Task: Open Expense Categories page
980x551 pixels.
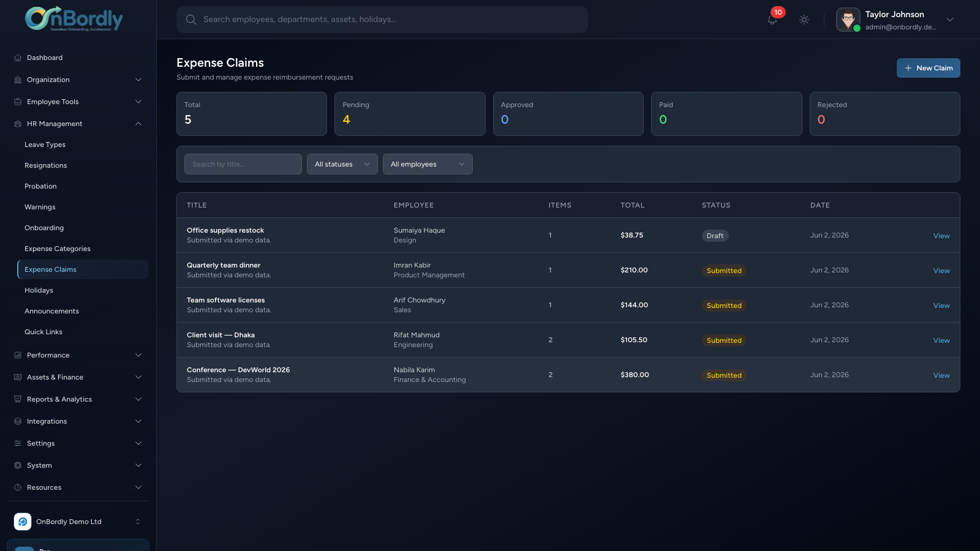Action: point(83,249)
